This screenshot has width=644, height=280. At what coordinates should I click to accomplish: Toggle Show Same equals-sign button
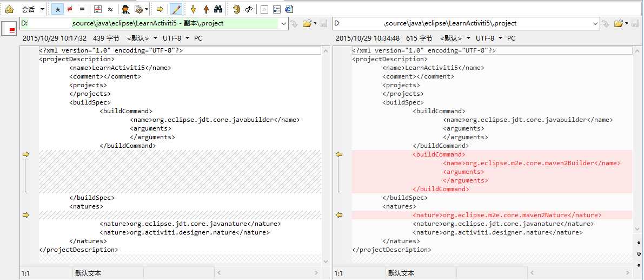coord(82,9)
